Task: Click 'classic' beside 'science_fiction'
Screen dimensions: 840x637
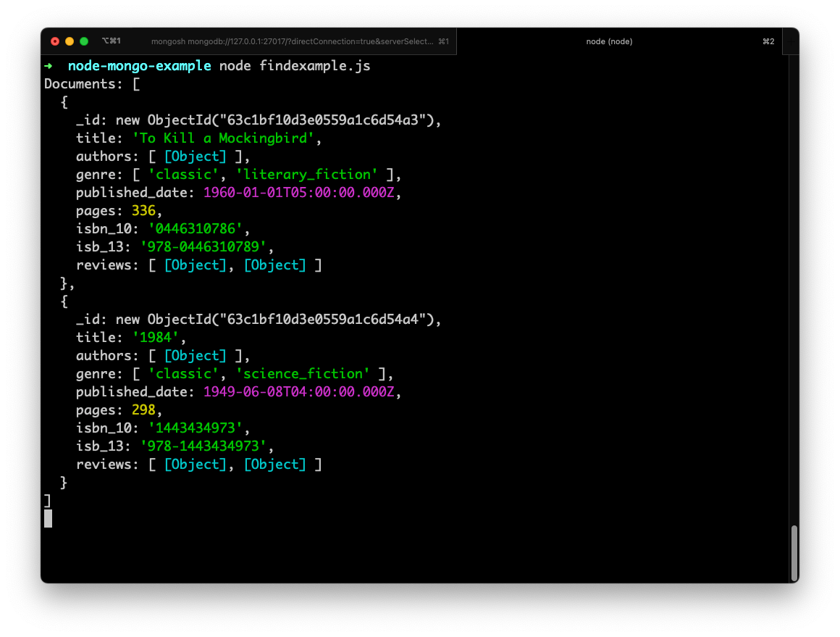Action: coord(183,374)
